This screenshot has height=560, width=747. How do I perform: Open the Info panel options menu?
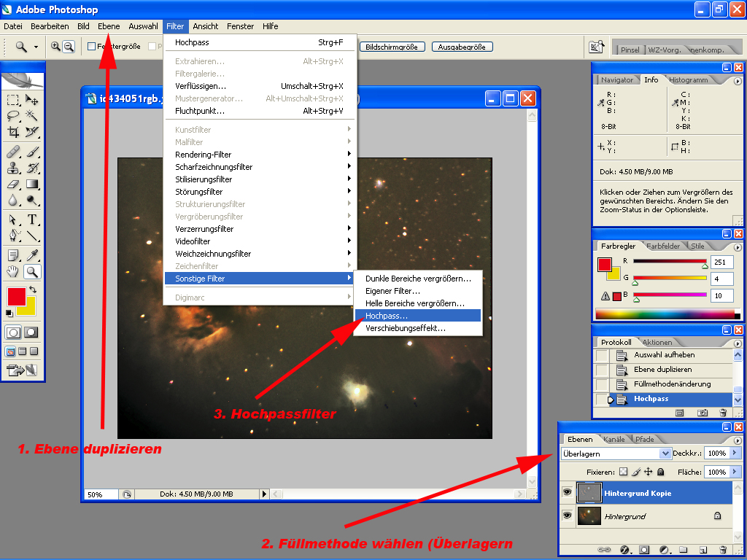[738, 81]
